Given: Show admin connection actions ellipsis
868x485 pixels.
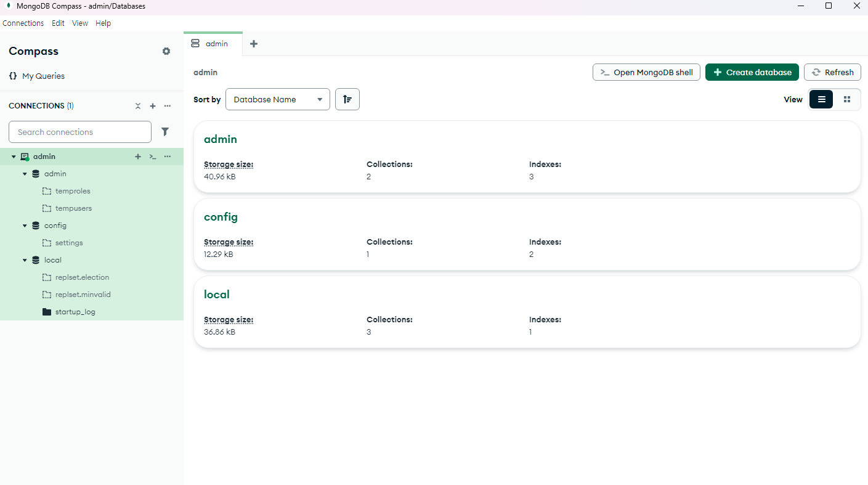Looking at the screenshot, I should point(168,157).
